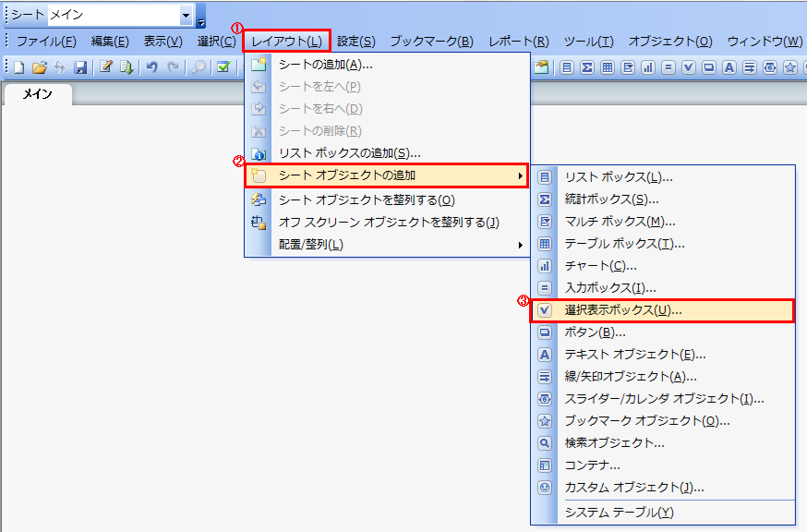Image resolution: width=807 pixels, height=532 pixels.
Task: Open the ブックマーク(B) menu
Action: (x=431, y=42)
